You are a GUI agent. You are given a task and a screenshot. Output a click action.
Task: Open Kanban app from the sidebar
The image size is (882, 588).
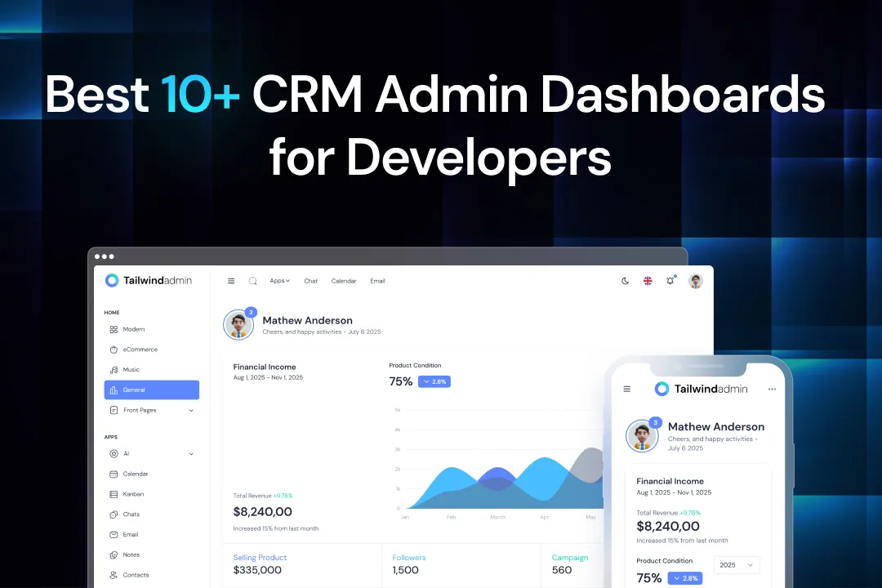tap(133, 494)
